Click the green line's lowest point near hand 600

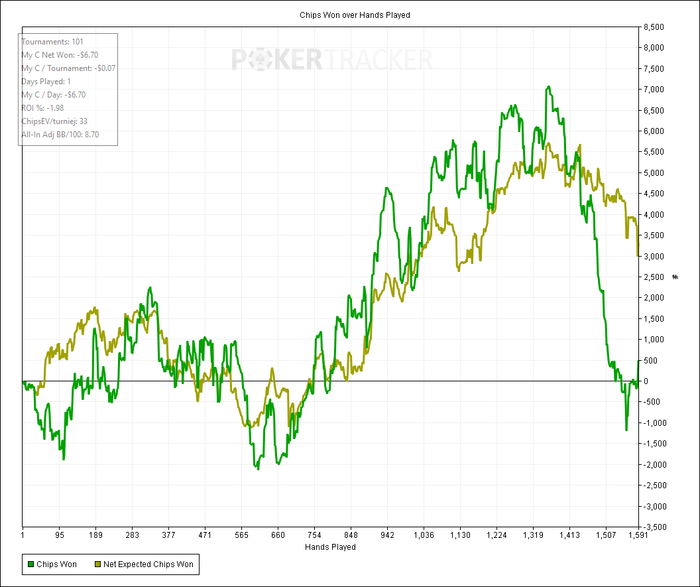pos(258,469)
